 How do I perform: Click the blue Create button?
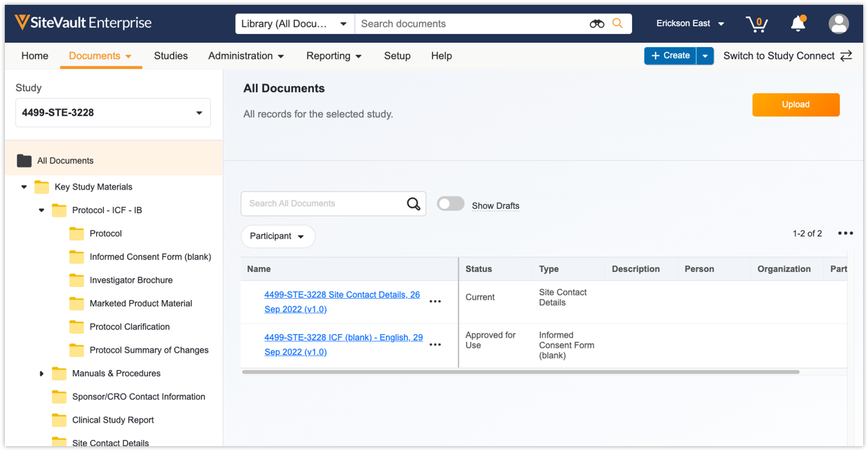[671, 56]
